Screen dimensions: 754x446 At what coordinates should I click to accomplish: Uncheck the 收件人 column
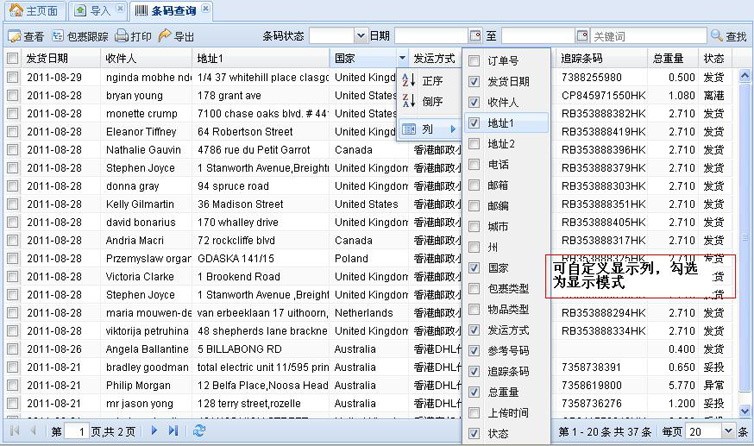click(x=474, y=102)
